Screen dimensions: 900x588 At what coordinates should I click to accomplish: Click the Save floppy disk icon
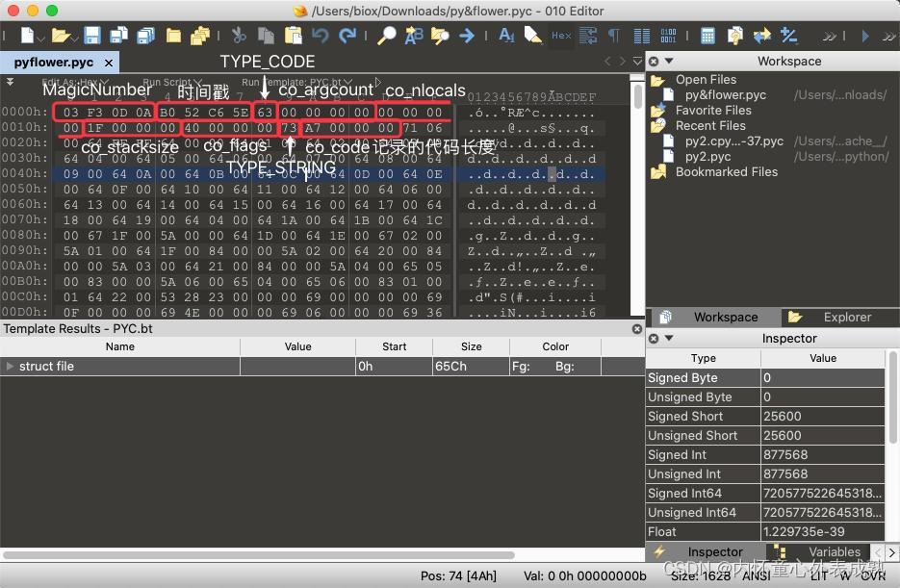91,36
